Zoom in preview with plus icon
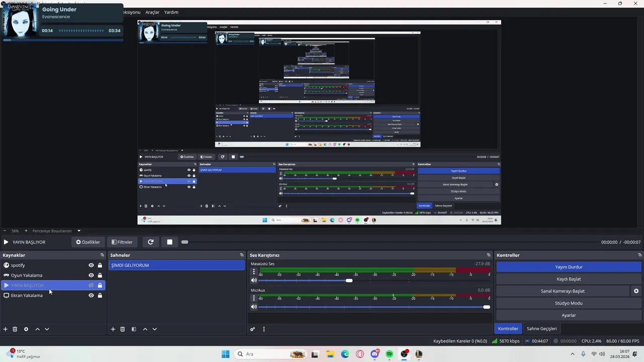This screenshot has height=362, width=644. pyautogui.click(x=26, y=231)
